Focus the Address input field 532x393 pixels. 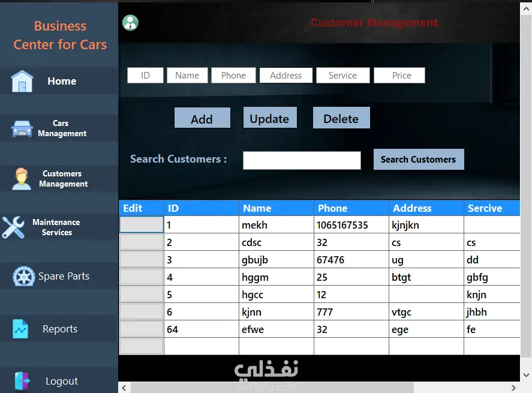point(286,76)
